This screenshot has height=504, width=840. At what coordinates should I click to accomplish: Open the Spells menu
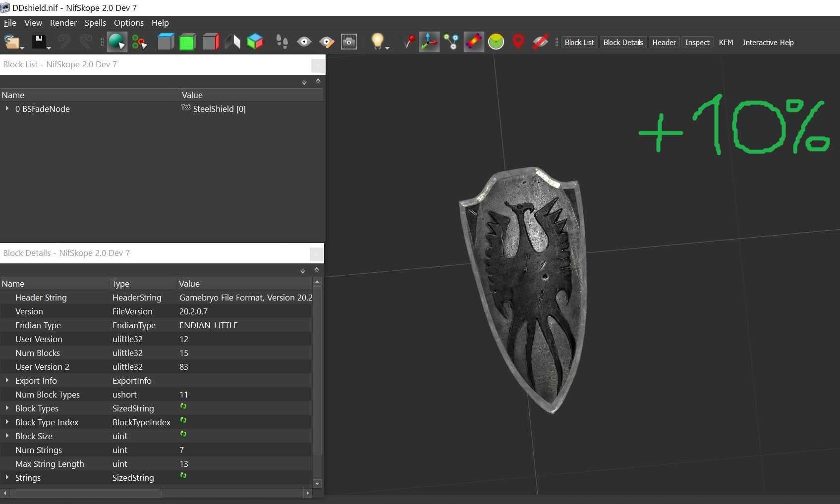(x=95, y=23)
